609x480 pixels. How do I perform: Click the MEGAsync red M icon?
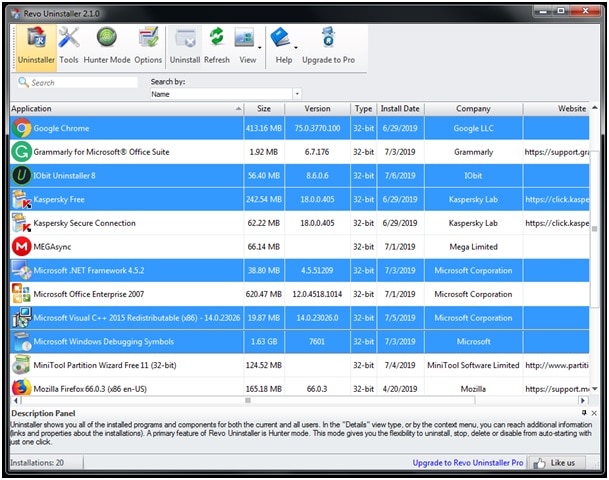tap(22, 247)
